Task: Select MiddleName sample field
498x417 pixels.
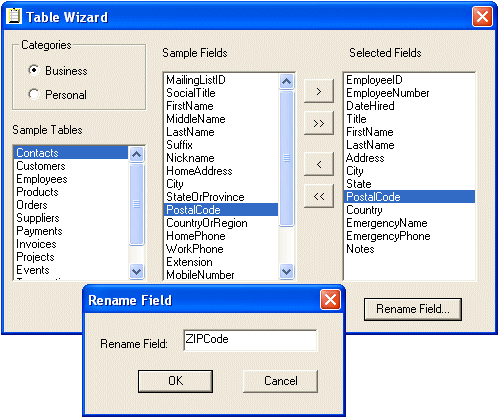Action: click(x=221, y=119)
